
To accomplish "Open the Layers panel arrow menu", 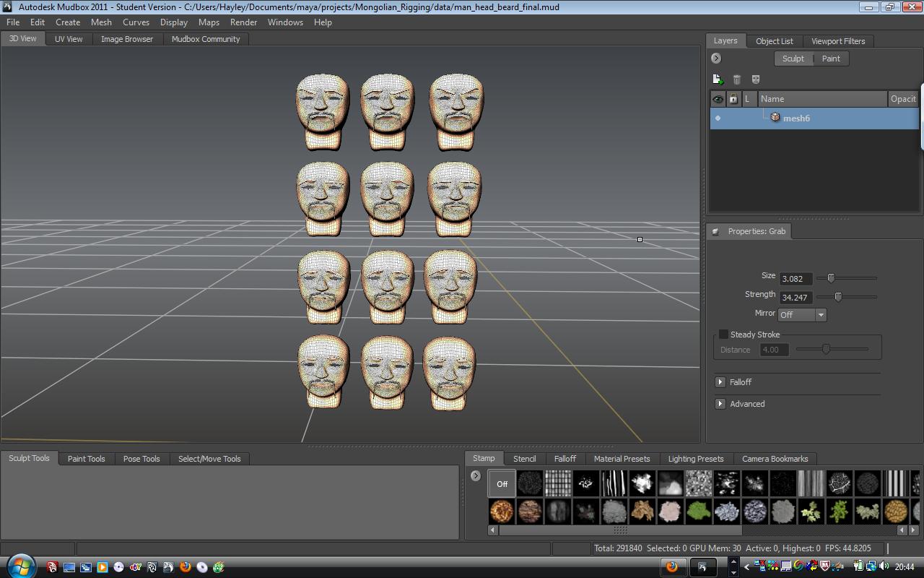I will click(x=716, y=59).
